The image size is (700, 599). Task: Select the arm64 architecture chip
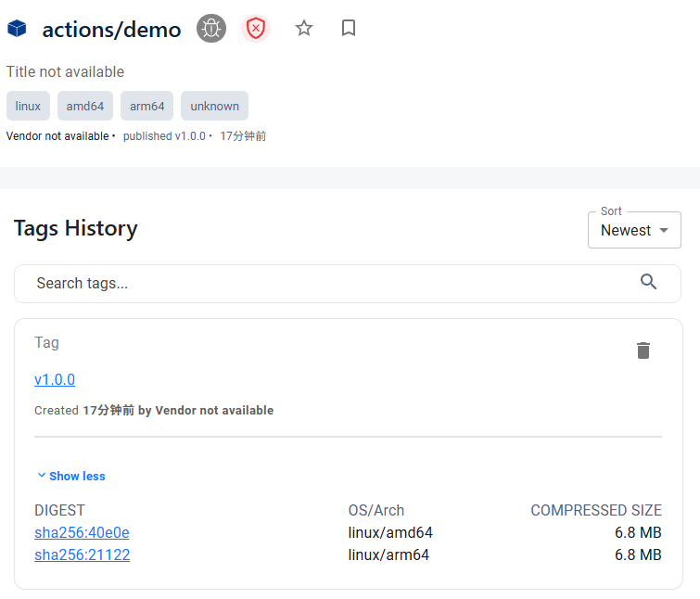146,106
